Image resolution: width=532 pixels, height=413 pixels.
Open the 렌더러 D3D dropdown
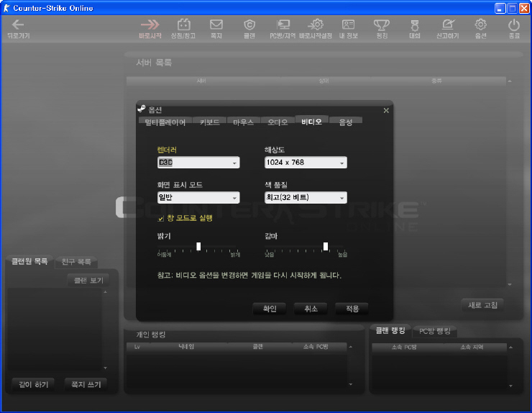click(x=198, y=163)
